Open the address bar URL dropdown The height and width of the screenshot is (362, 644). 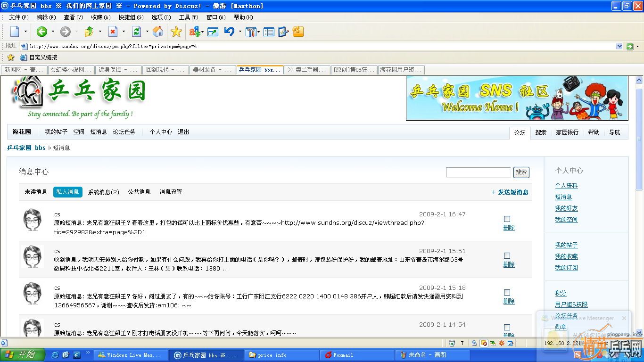click(619, 46)
